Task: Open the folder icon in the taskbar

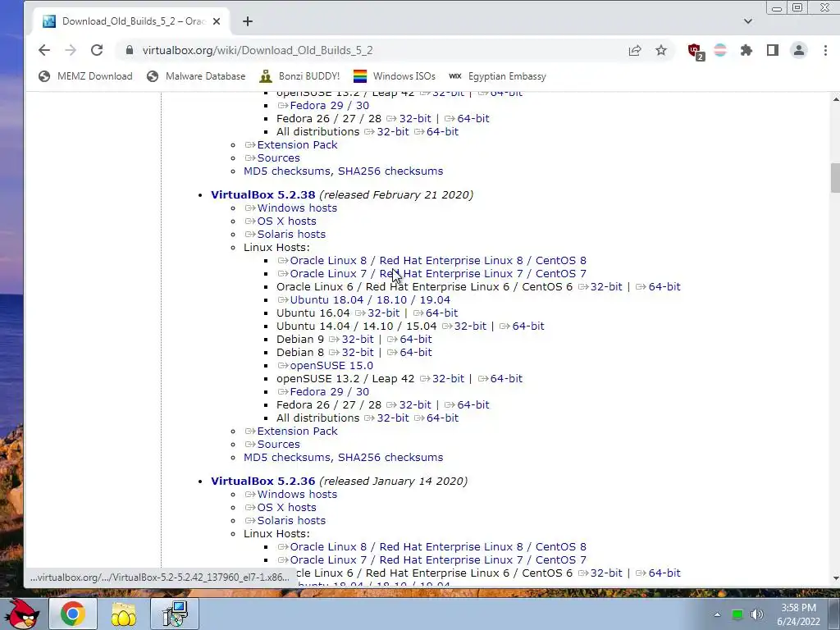Action: pos(123,614)
